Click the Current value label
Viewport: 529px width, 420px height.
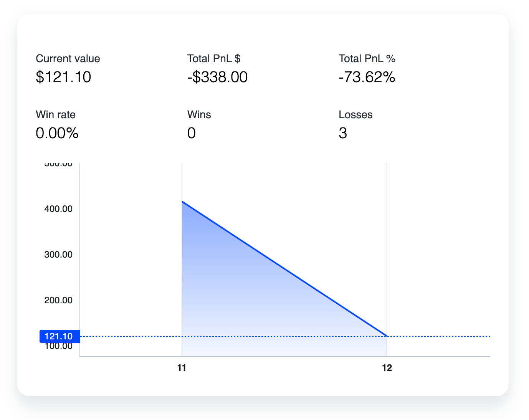(68, 59)
